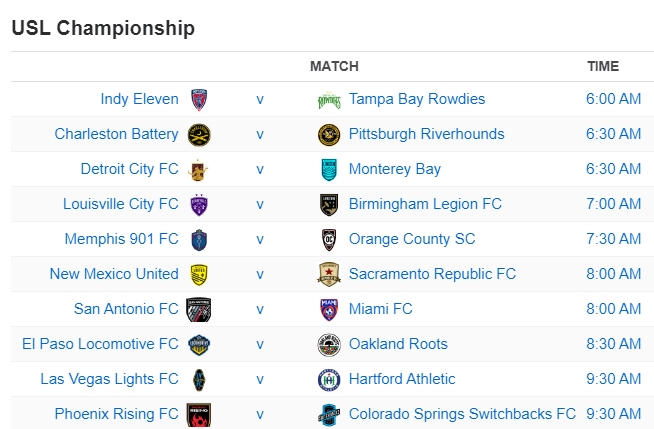Click the Sacramento Republic FC logo
The image size is (654, 429).
329,275
